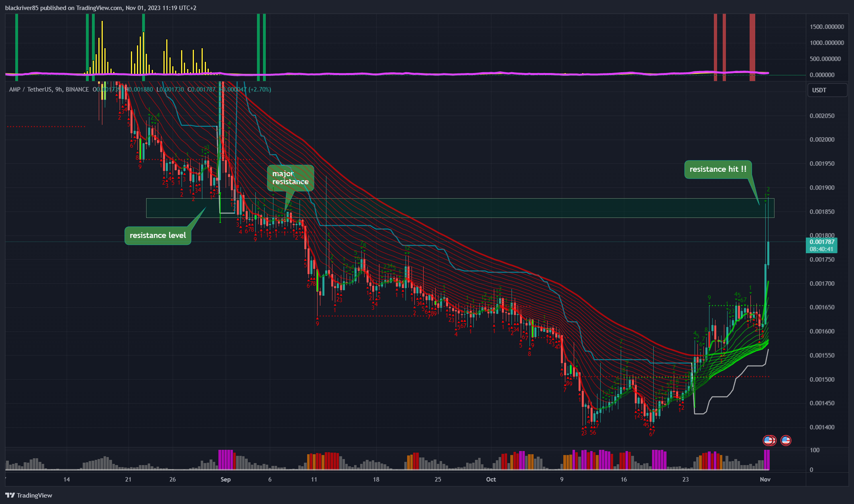The height and width of the screenshot is (504, 854).
Task: Click the (+2.70%) change value in the legend
Action: pyautogui.click(x=260, y=89)
